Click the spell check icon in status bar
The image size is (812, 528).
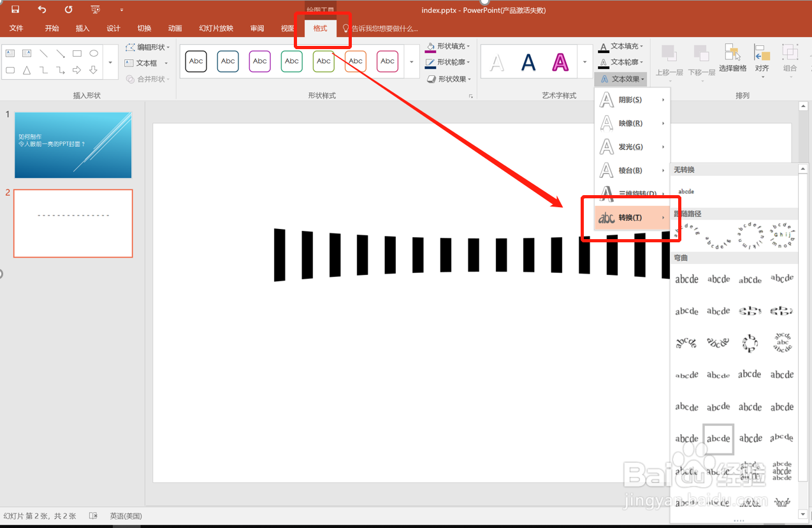(93, 516)
